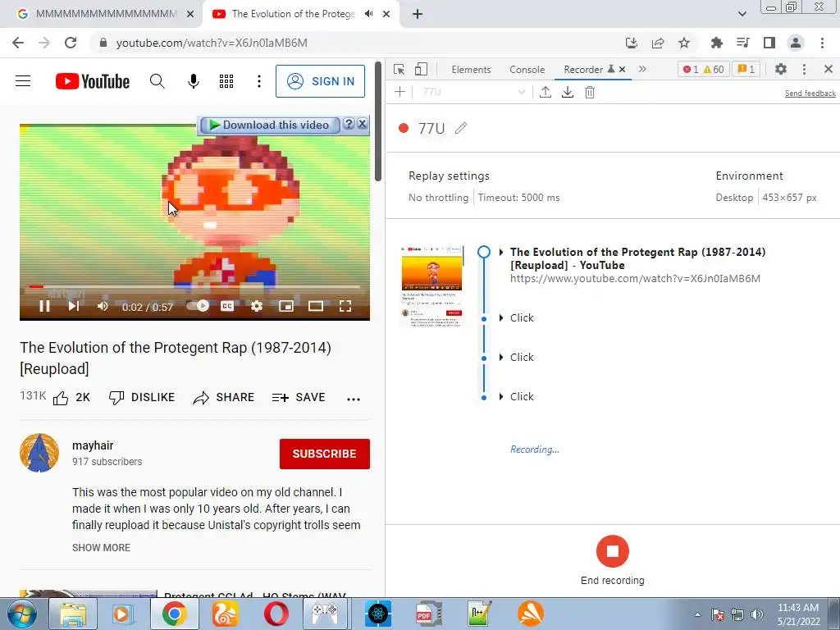Open the recording step screenshot thumbnail
Image resolution: width=840 pixels, height=630 pixels.
click(x=431, y=286)
